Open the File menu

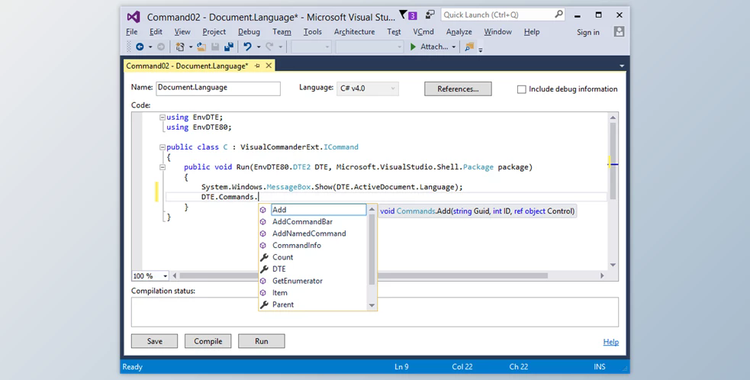[x=132, y=32]
